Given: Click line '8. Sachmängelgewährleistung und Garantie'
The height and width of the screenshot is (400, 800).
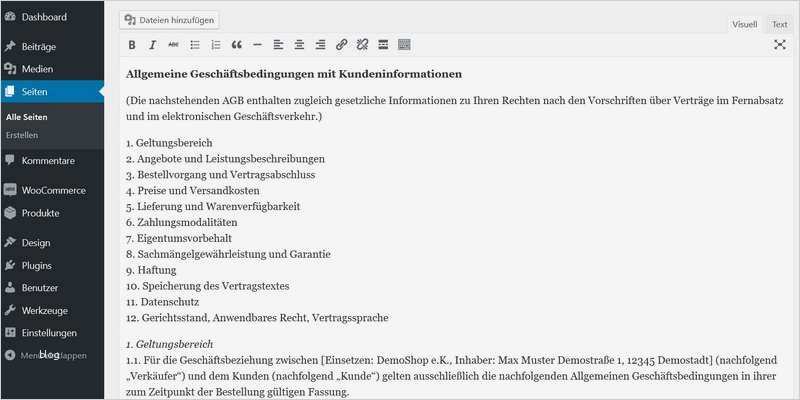Looking at the screenshot, I should pyautogui.click(x=229, y=254).
